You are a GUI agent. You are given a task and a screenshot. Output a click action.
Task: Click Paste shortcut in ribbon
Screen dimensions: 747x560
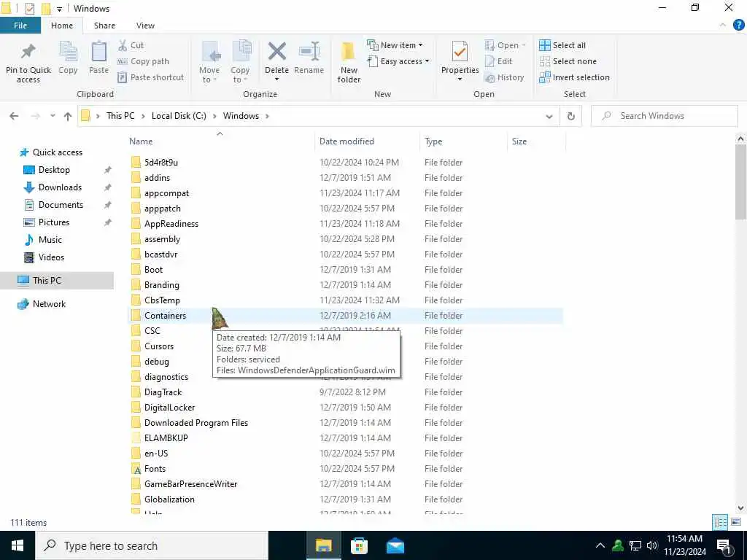click(x=150, y=77)
